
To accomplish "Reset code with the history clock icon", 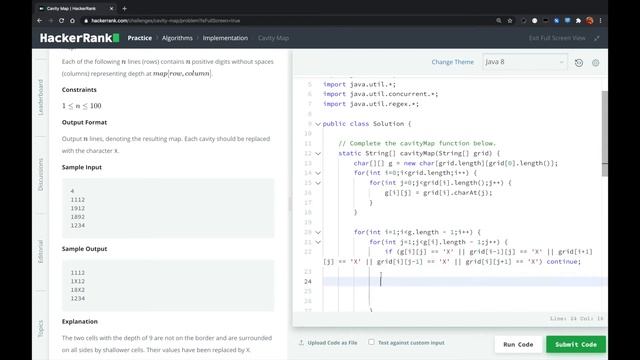I will pos(579,62).
